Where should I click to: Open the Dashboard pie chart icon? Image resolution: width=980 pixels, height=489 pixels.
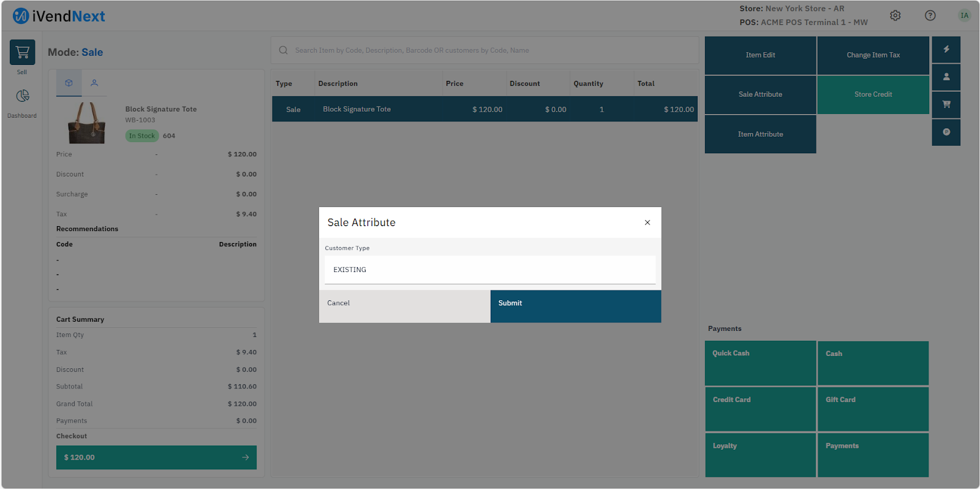click(22, 96)
